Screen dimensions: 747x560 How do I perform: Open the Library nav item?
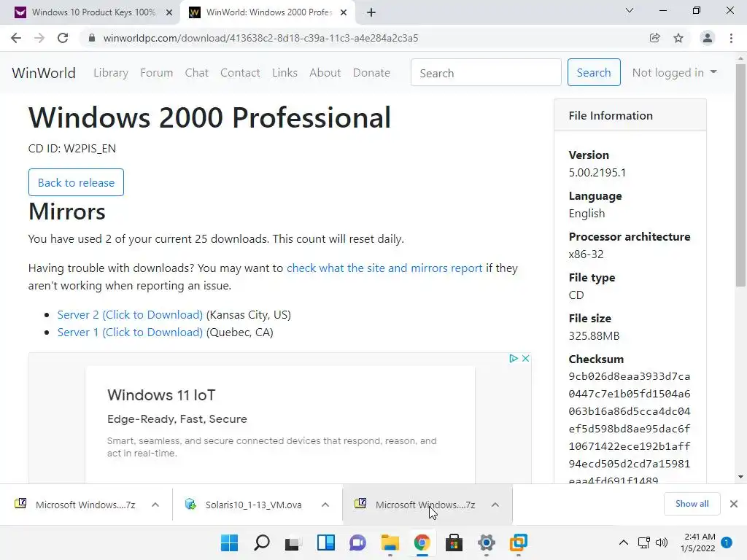pos(111,73)
